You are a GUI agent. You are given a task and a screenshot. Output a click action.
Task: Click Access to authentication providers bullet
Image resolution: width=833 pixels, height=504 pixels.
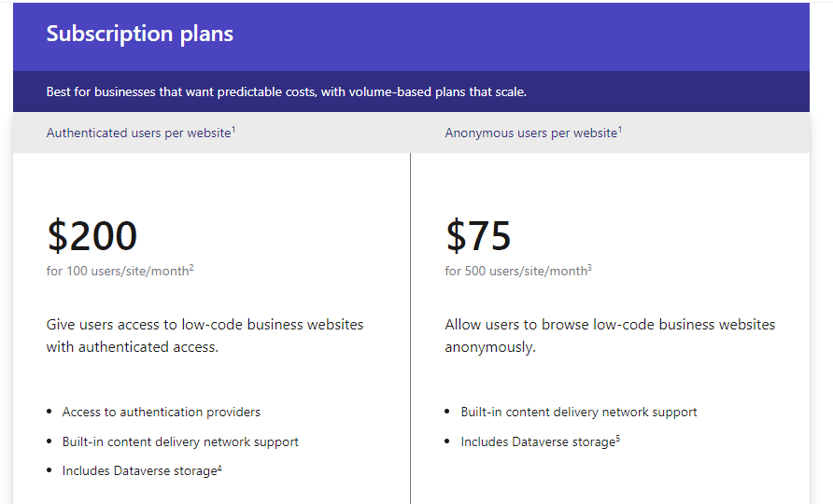pyautogui.click(x=161, y=413)
